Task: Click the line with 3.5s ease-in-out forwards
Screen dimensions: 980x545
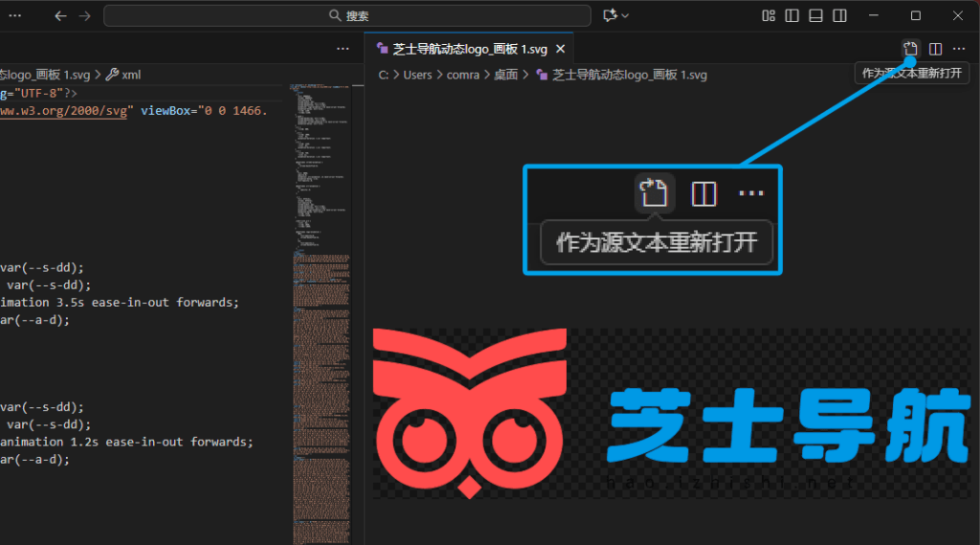Action: tap(120, 303)
